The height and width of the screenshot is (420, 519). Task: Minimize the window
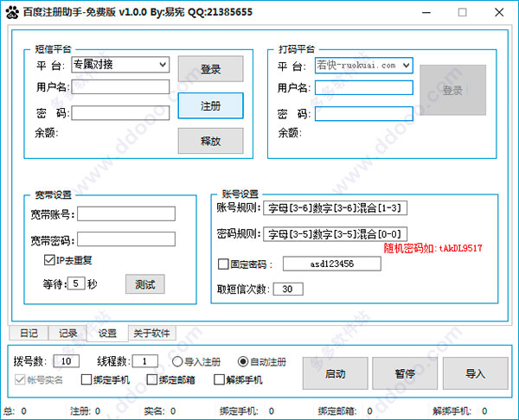pyautogui.click(x=426, y=13)
